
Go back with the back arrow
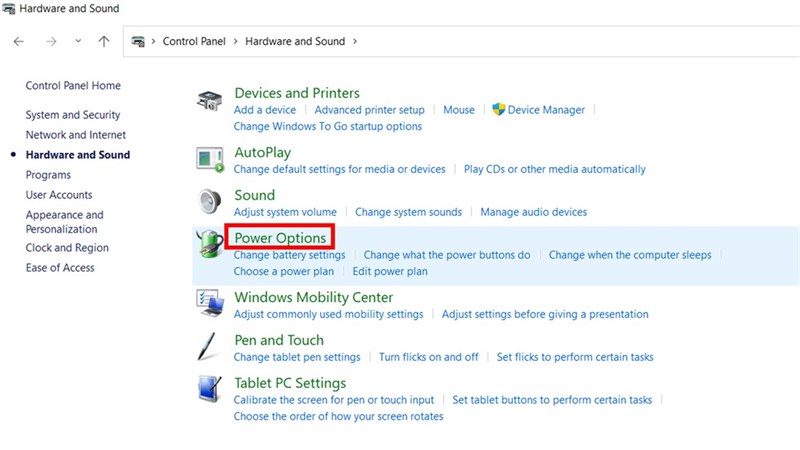pyautogui.click(x=19, y=42)
